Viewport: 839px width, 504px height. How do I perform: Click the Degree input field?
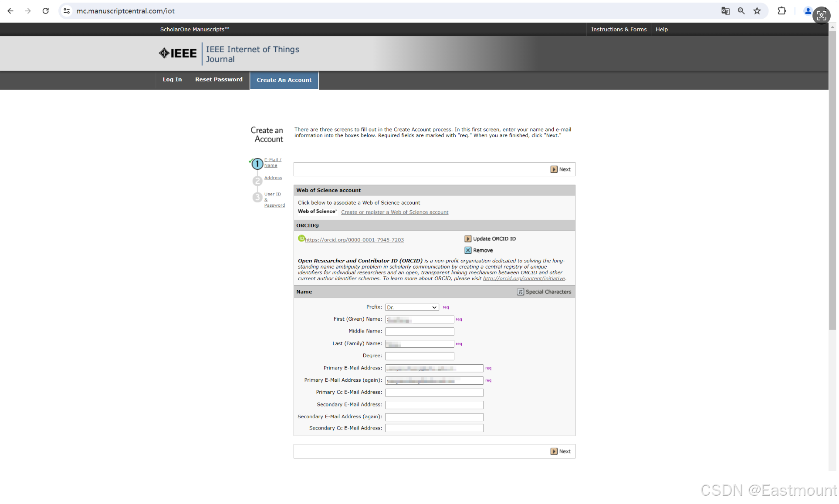(x=419, y=356)
